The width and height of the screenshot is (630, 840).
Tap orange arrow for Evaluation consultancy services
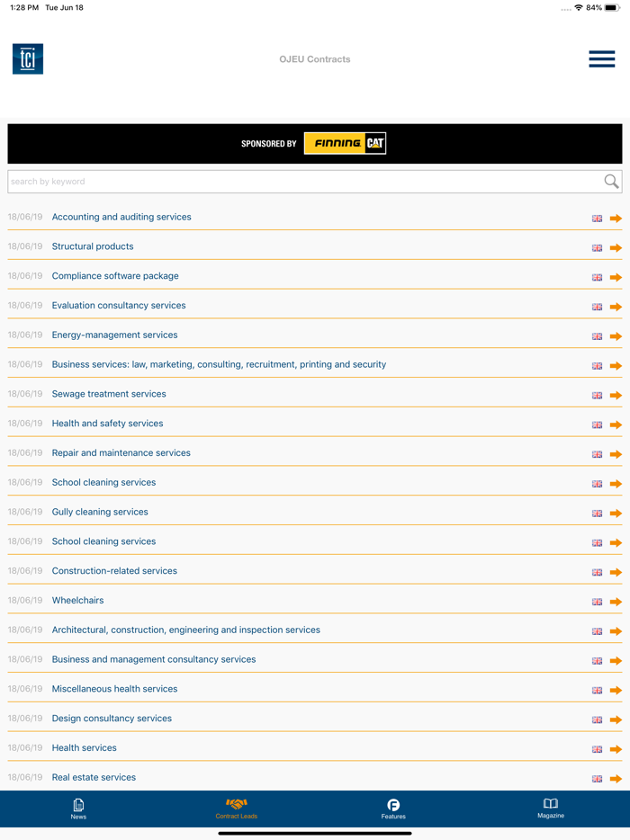tap(616, 307)
